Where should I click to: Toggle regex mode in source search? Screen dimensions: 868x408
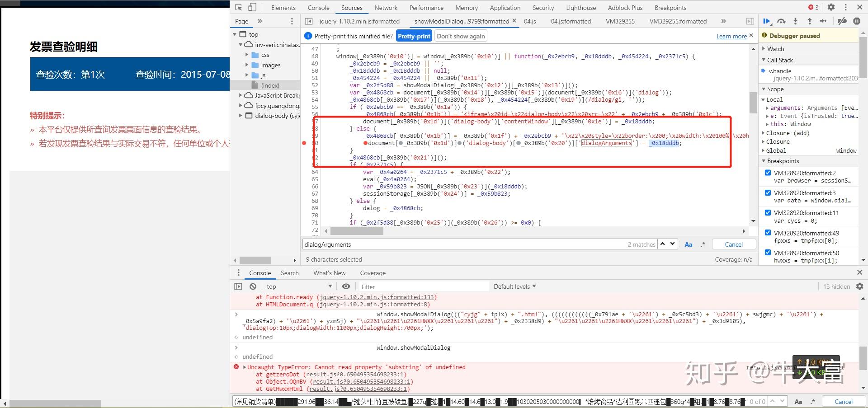703,244
